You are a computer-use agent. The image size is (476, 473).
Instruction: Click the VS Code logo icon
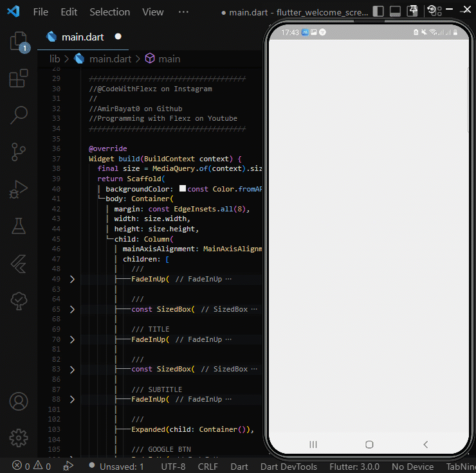coord(14,12)
